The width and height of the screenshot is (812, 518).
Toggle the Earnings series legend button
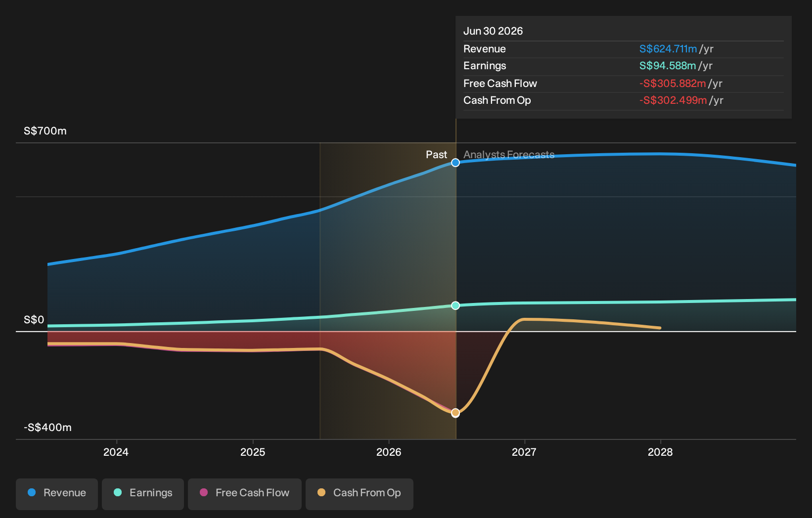143,494
